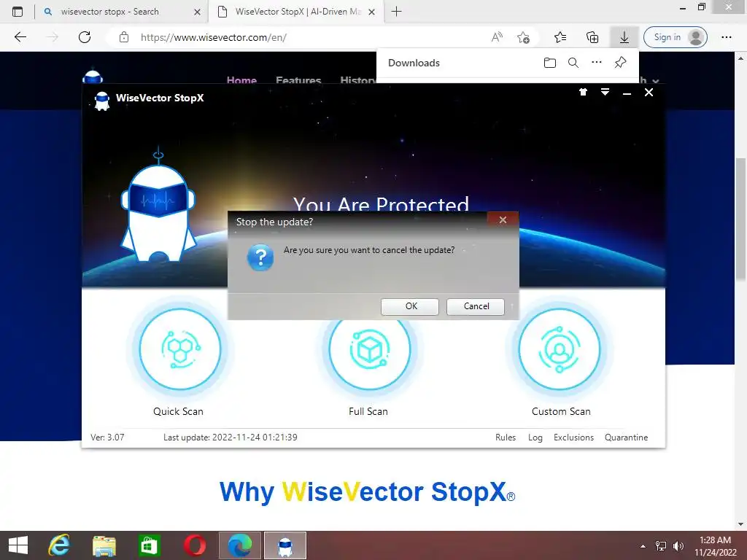Pin the Downloads panel

(620, 63)
